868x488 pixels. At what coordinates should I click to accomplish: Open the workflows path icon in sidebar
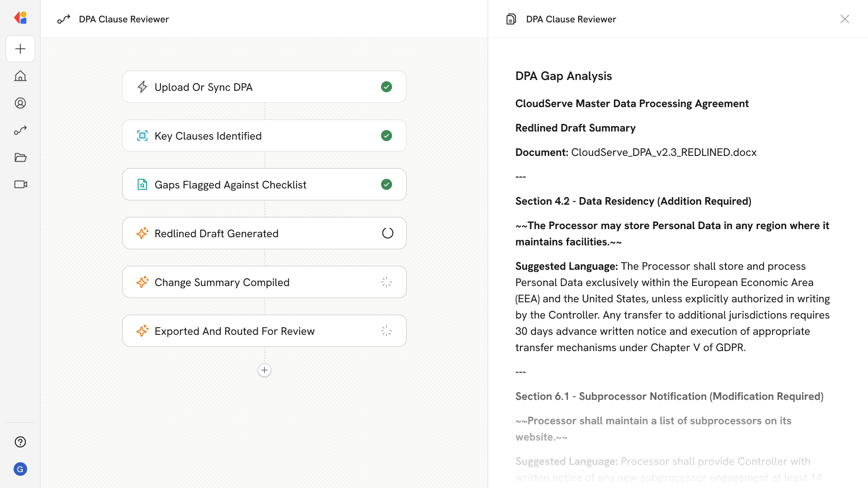point(20,130)
